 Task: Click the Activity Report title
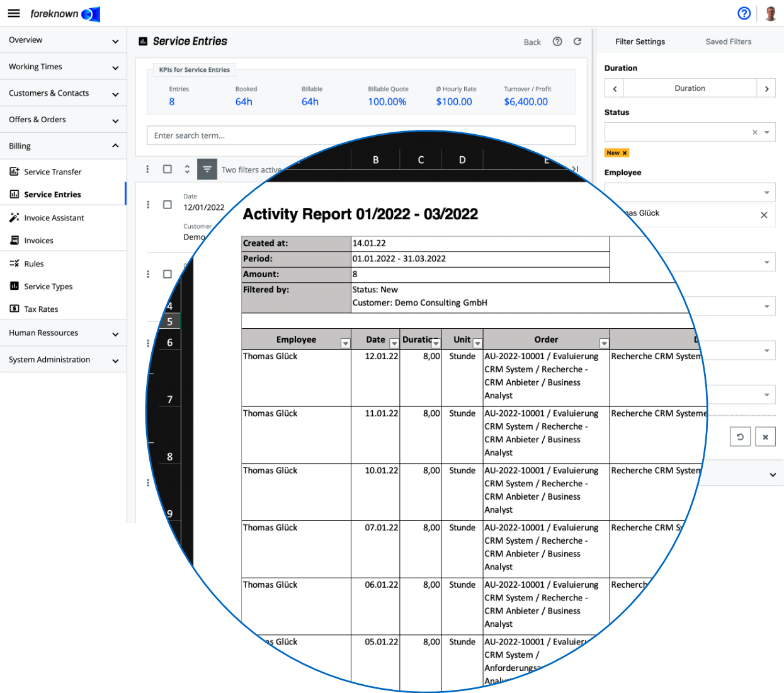[x=360, y=214]
